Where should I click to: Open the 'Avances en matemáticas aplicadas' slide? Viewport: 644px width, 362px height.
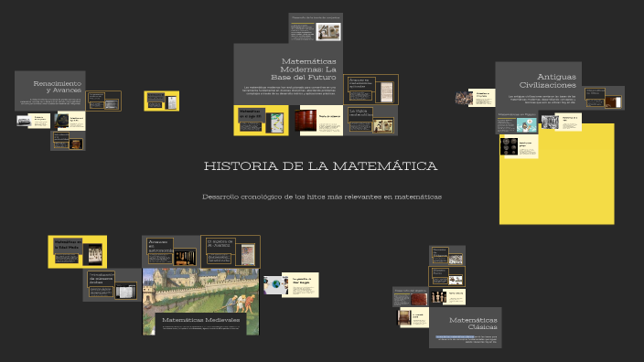click(370, 90)
